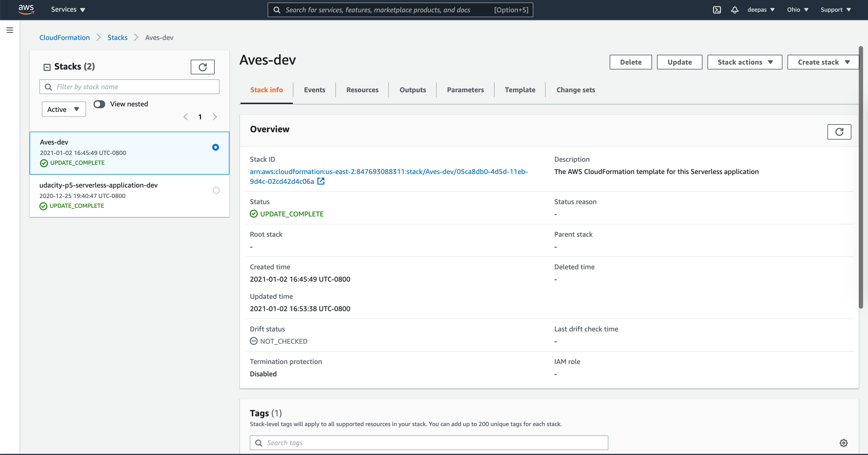Click the udacity stack 2020-12-25 timestamp

click(82, 196)
